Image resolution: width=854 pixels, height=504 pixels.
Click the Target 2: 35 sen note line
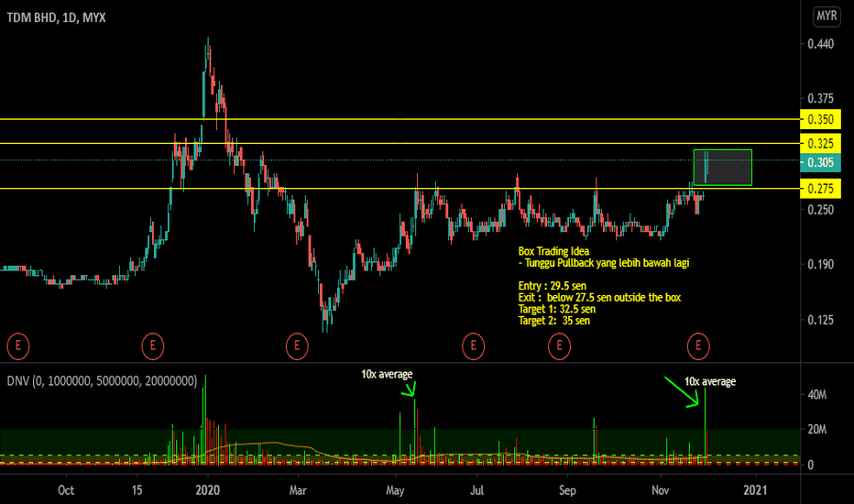(553, 321)
